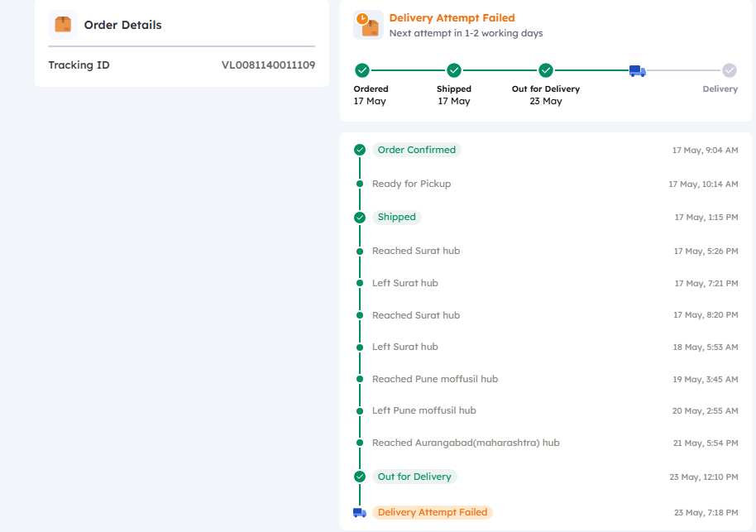
Task: Click the Shipped step green checkmark
Action: click(454, 70)
